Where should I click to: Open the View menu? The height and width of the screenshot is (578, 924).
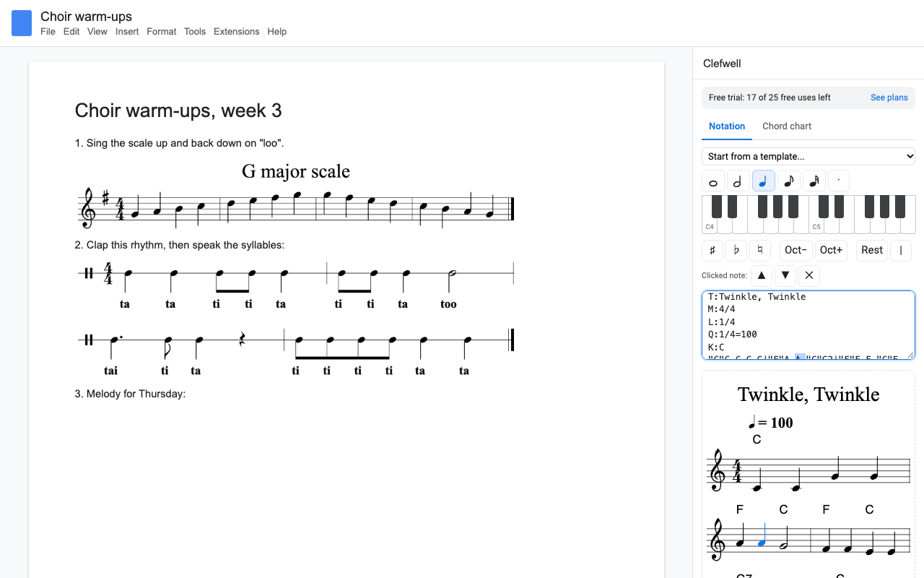pos(97,32)
